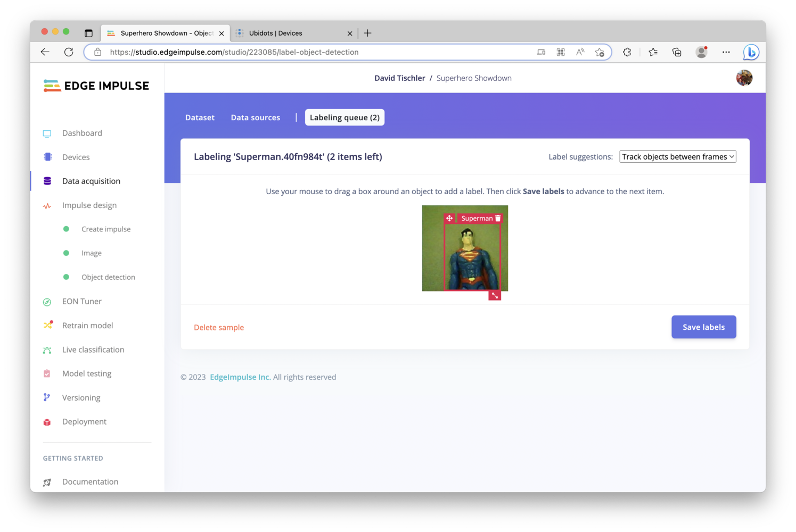Switch to the Data sources tab

(256, 118)
